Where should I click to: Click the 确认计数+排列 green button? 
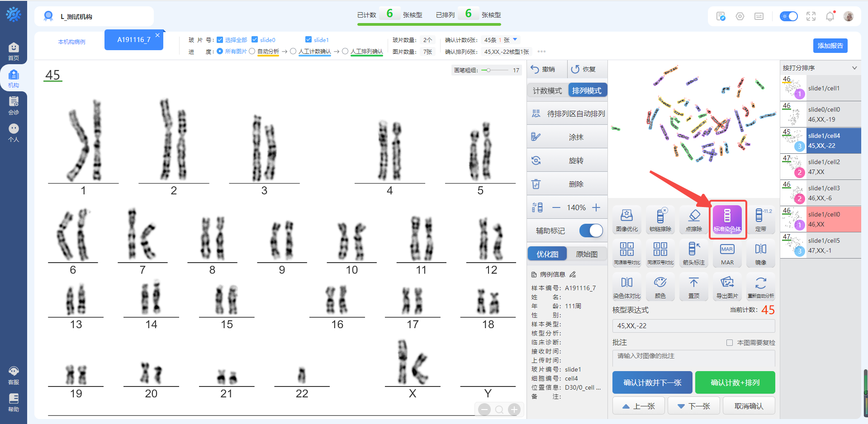tap(735, 382)
